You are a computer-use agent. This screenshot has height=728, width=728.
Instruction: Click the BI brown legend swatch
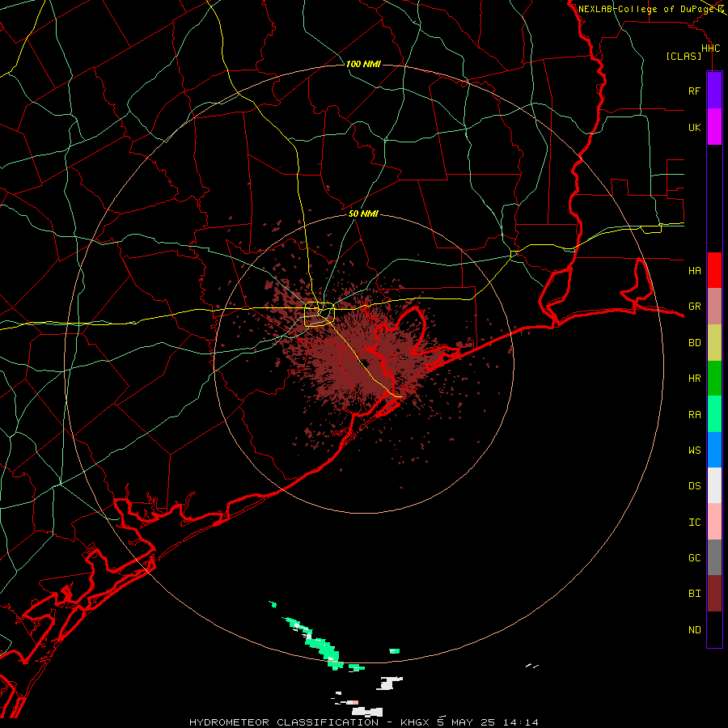click(714, 594)
